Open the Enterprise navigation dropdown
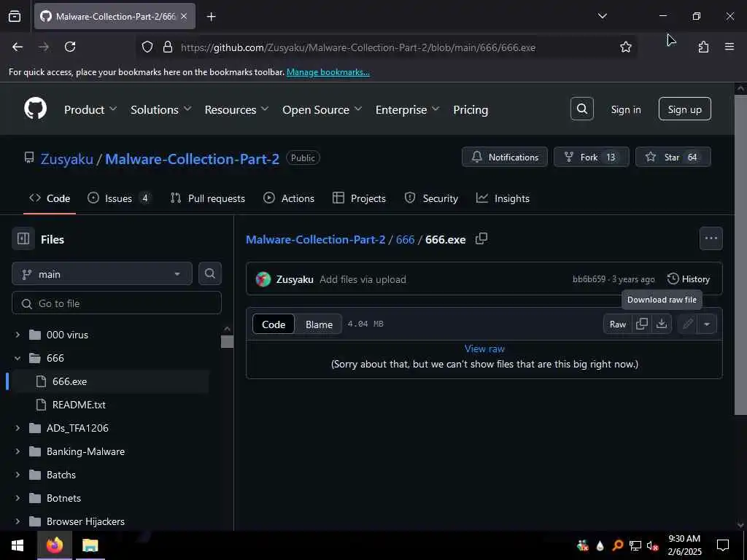The image size is (747, 560). (x=407, y=109)
